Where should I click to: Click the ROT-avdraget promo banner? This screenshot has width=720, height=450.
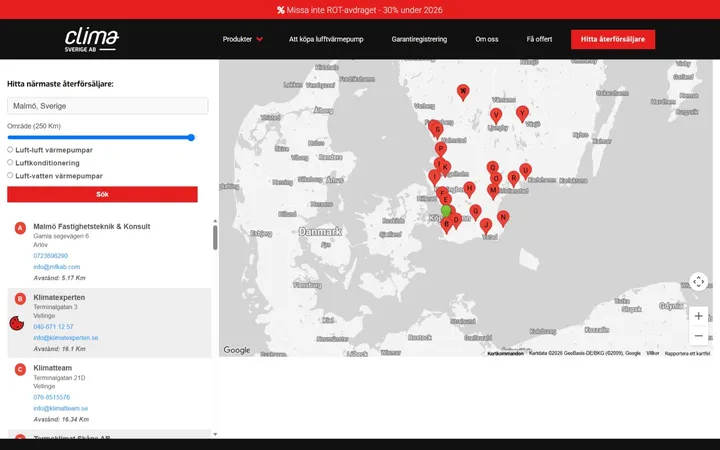click(x=360, y=10)
